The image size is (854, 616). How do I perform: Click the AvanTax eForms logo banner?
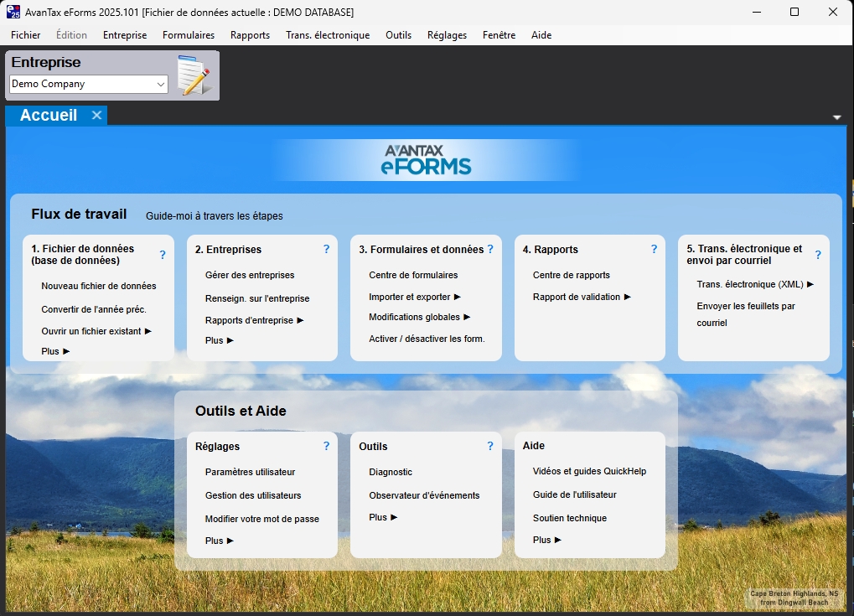[427, 159]
